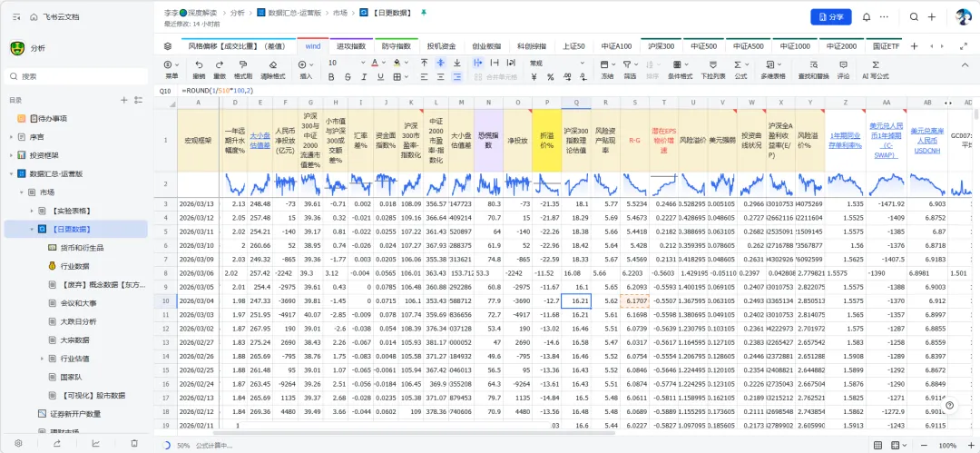The width and height of the screenshot is (980, 453).
Task: Switch to the 中证1000 sheet tab
Action: pos(796,46)
